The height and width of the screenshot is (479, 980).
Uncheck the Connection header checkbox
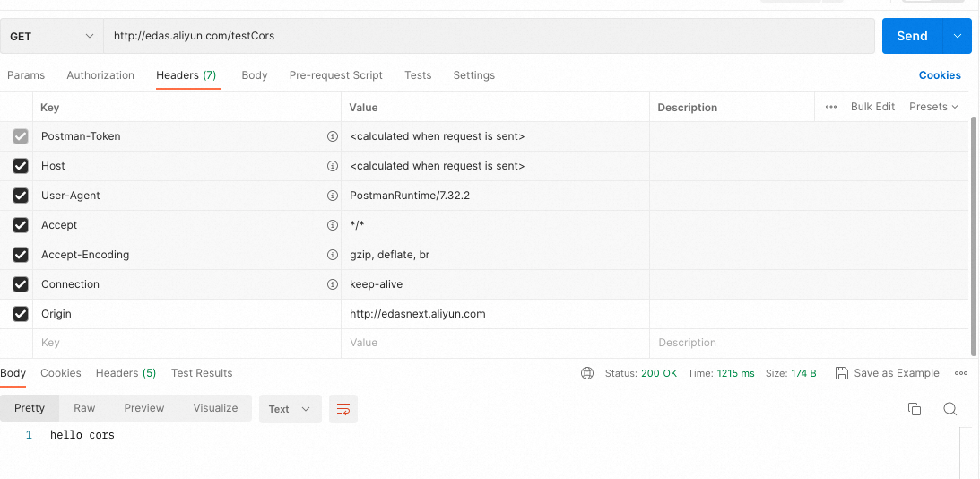[x=21, y=283]
